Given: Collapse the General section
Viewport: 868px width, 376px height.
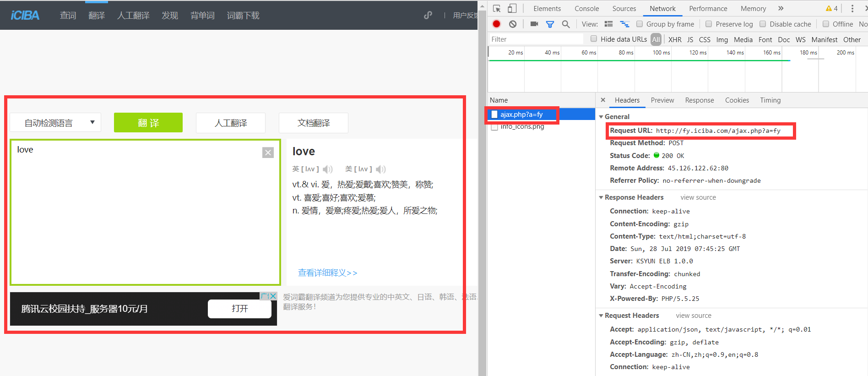Looking at the screenshot, I should click(601, 117).
